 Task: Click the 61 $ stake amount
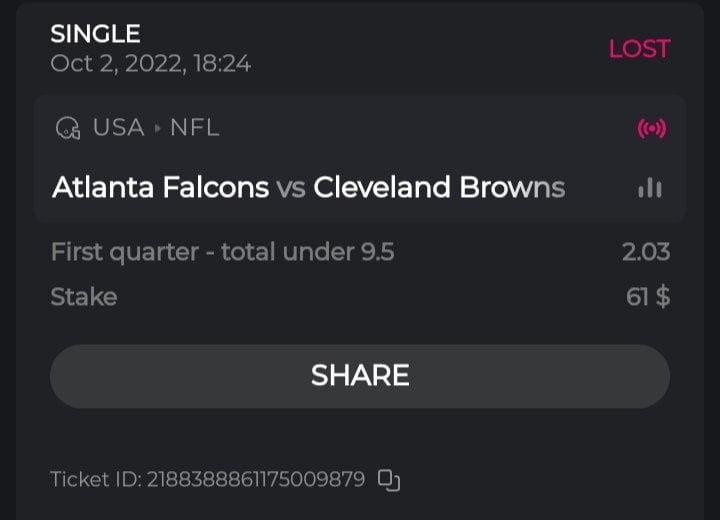(x=647, y=297)
